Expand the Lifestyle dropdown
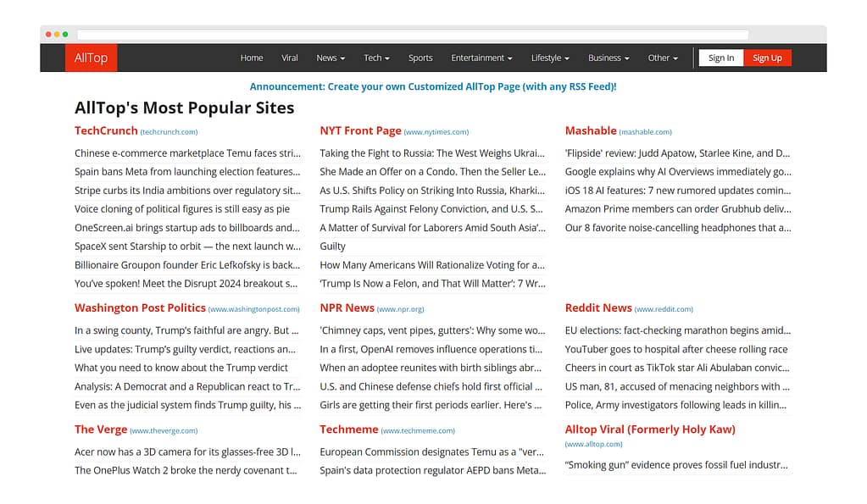The image size is (867, 504). click(x=549, y=58)
